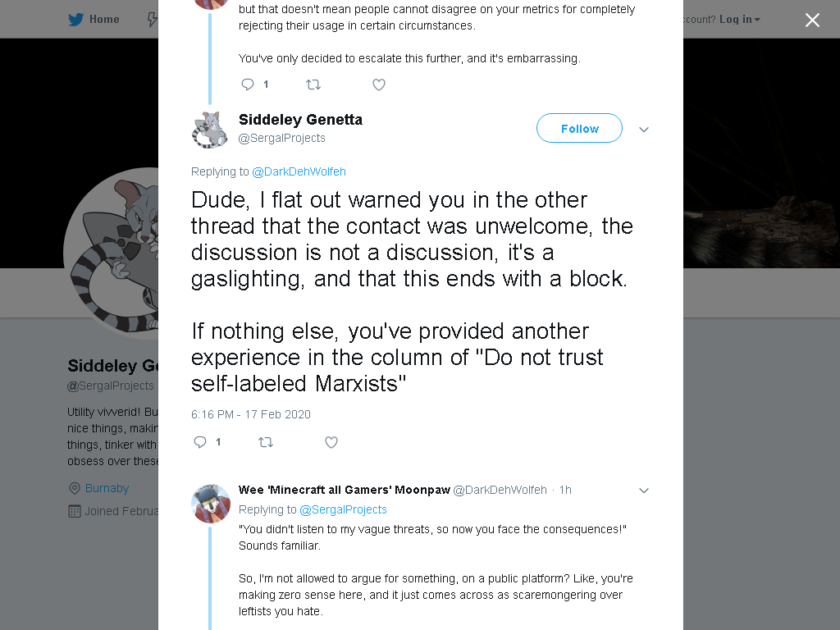The image size is (840, 630).
Task: Expand options chevron next to Follow button
Action: 644,130
